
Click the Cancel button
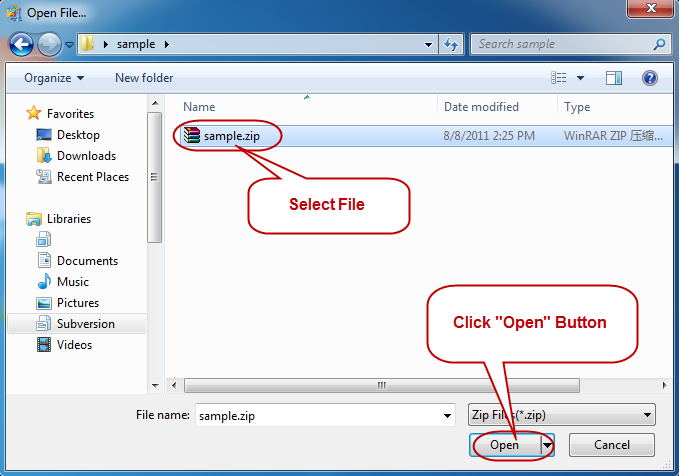tap(611, 445)
